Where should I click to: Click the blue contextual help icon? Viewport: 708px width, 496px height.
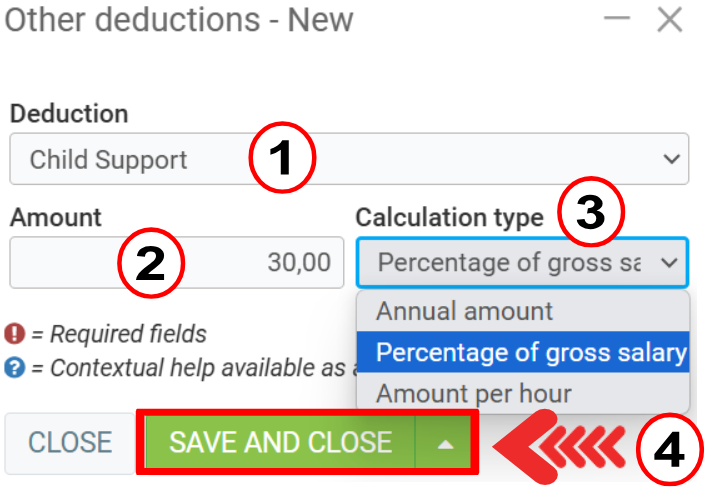(15, 367)
